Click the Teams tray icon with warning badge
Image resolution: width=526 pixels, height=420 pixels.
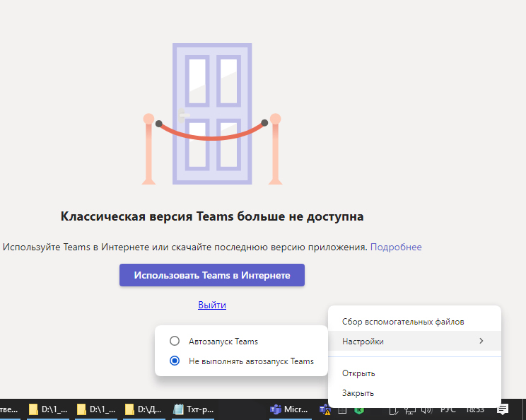325,409
